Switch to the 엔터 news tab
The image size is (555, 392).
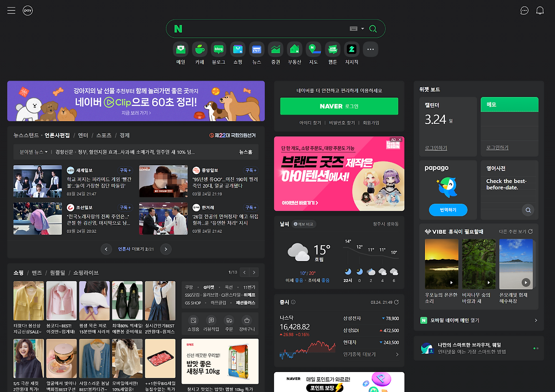click(83, 135)
